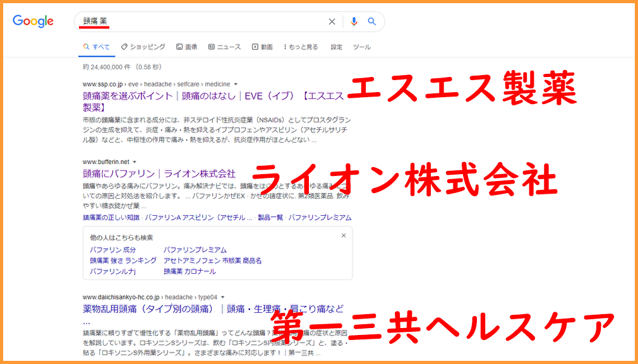The height and width of the screenshot is (364, 638).
Task: Click the www.bufferin.net URL text
Action: [x=105, y=162]
